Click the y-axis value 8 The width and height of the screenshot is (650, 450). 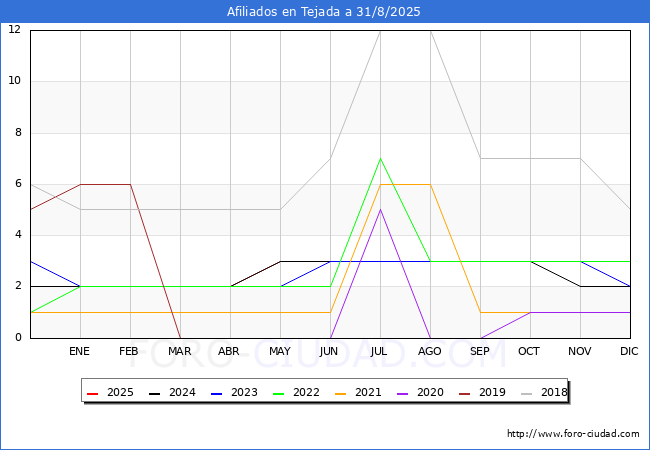pos(18,133)
